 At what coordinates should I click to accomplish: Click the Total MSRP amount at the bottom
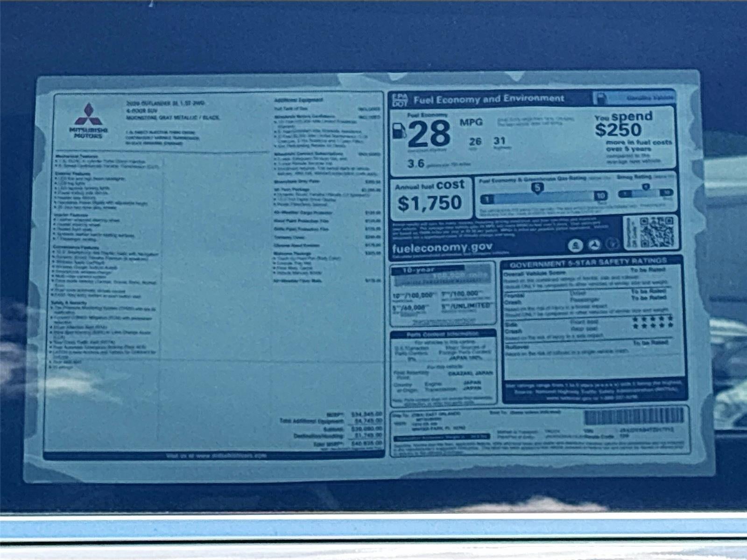(x=366, y=443)
